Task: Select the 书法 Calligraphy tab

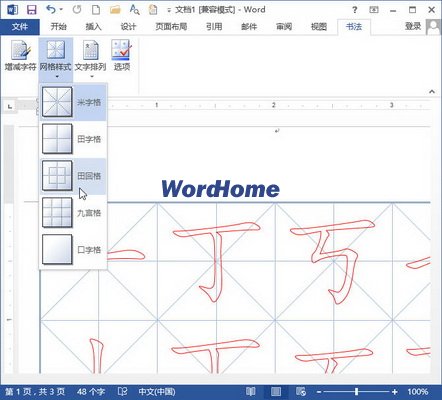Action: pos(354,27)
